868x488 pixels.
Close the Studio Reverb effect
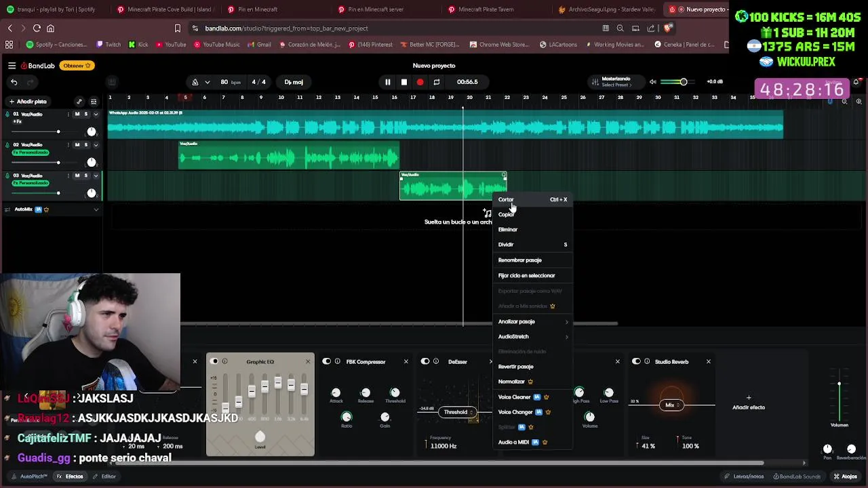pyautogui.click(x=709, y=361)
